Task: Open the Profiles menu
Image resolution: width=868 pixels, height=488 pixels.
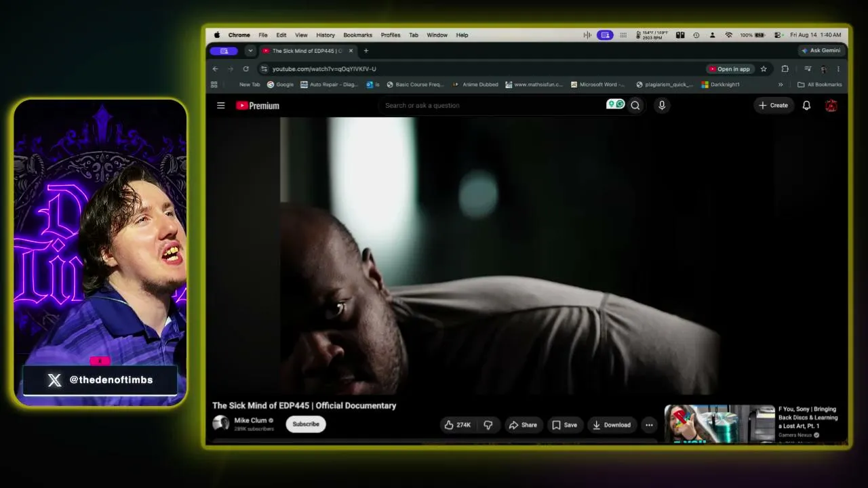Action: [x=391, y=35]
